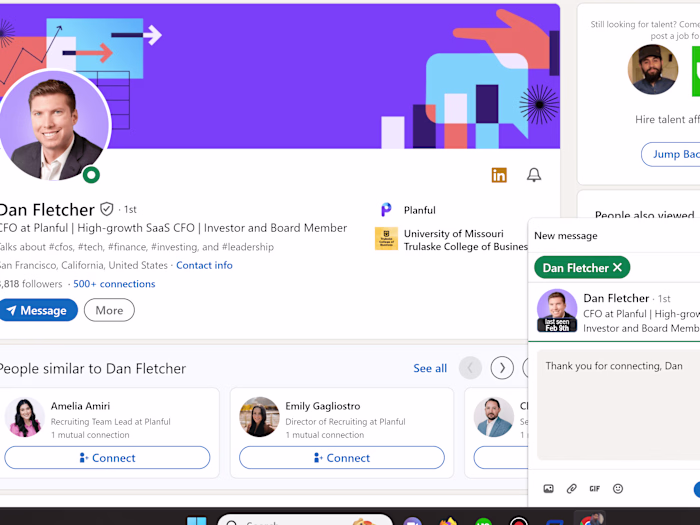Screen dimensions: 700x525
Task: Click Amelia Amiri's name
Action: tap(80, 406)
